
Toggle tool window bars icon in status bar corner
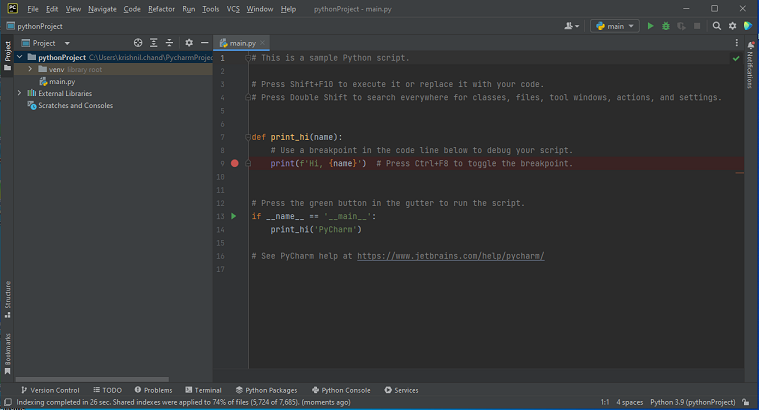click(x=8, y=402)
